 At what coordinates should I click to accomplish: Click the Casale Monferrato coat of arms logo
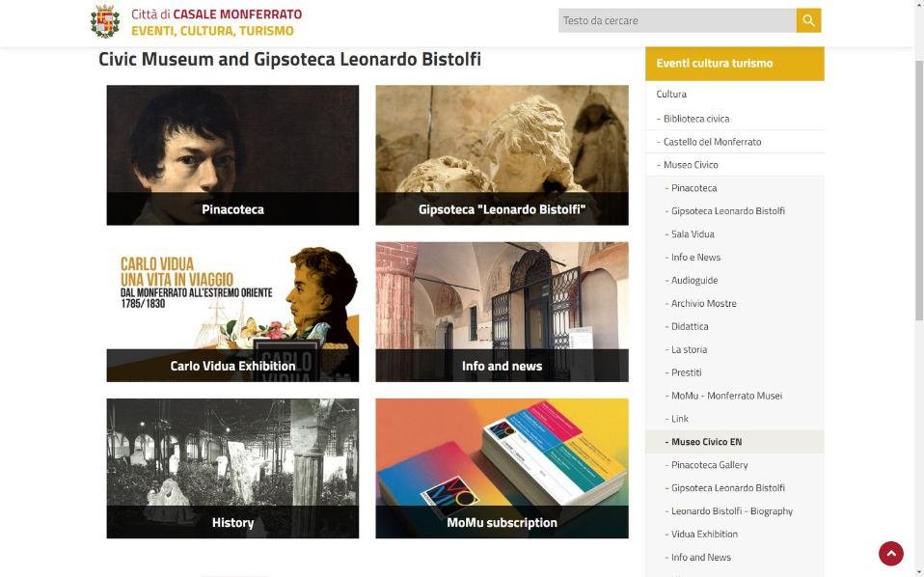[x=105, y=21]
